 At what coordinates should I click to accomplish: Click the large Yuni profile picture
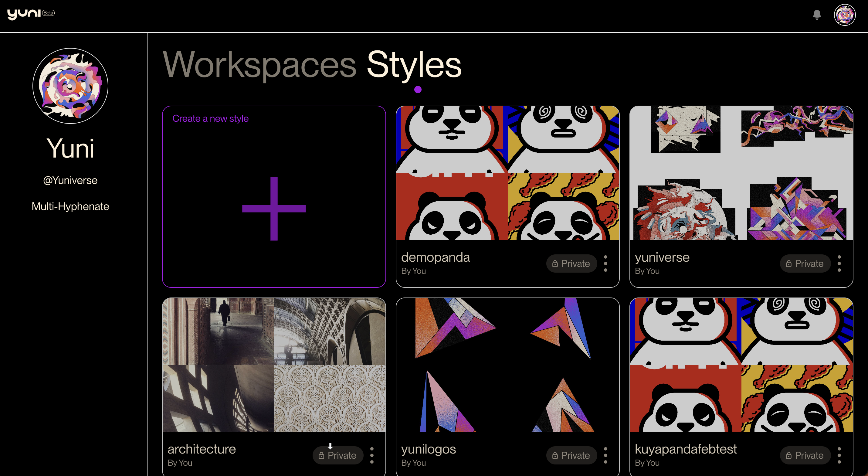(x=70, y=86)
